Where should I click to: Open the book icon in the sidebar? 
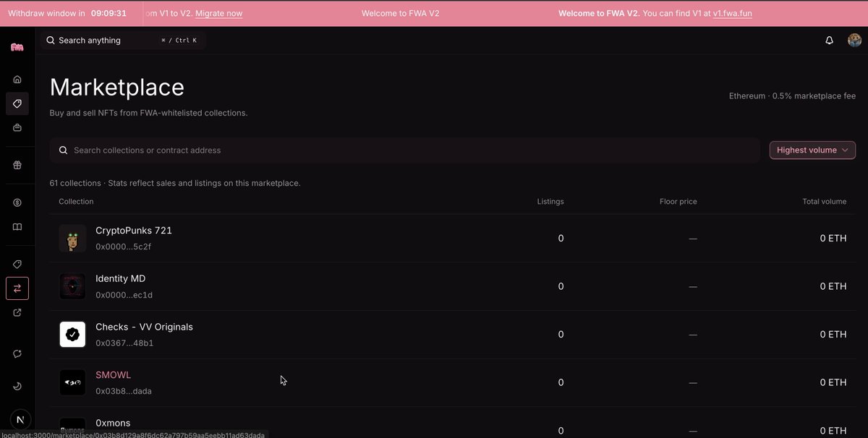pos(17,227)
